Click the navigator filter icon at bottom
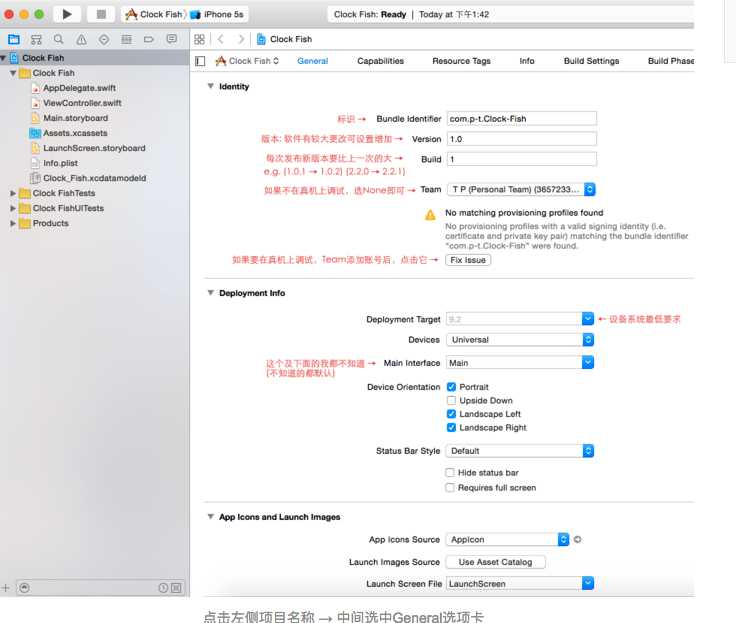The width and height of the screenshot is (736, 623). pos(24,588)
